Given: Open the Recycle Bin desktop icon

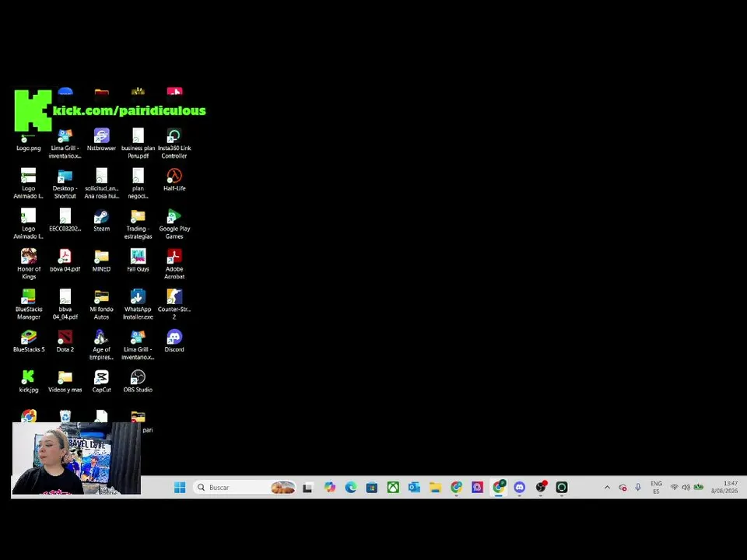Looking at the screenshot, I should click(x=65, y=415).
